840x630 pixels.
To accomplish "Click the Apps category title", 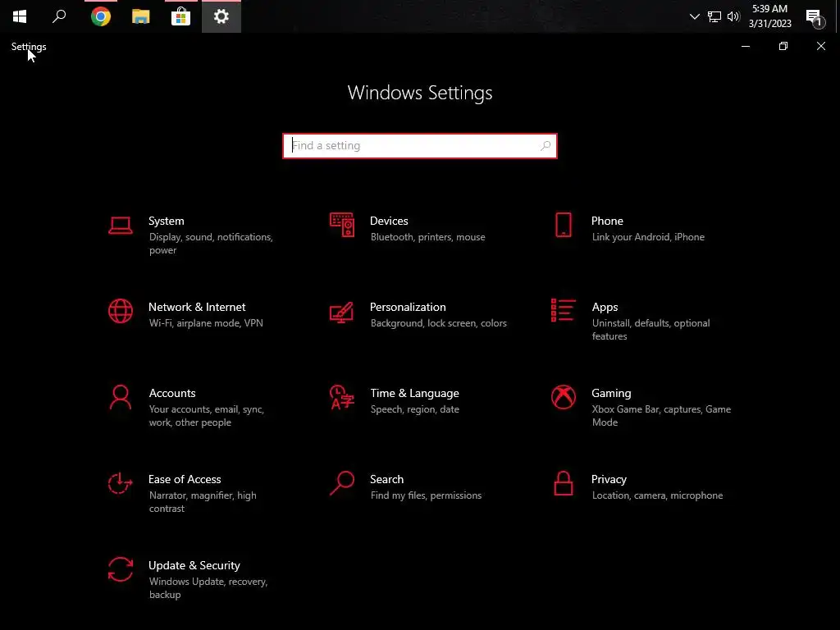I will 605,308.
